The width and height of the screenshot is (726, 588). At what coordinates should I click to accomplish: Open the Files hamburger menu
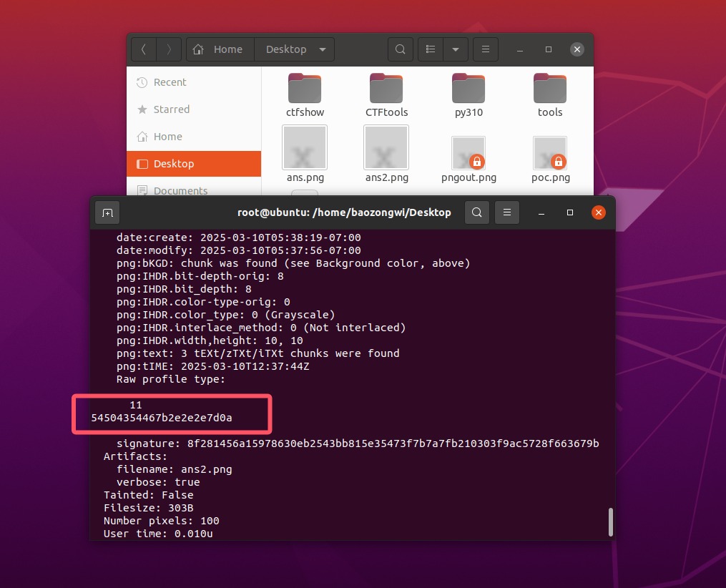486,49
